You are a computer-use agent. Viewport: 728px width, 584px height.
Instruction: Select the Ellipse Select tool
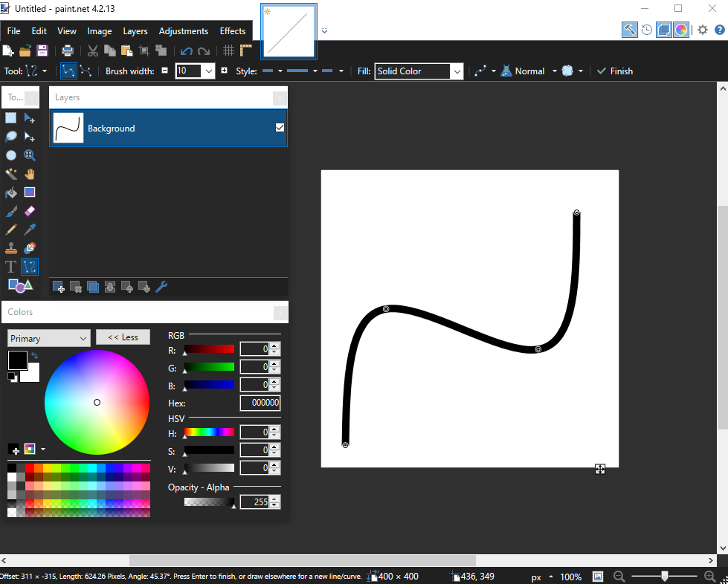[x=10, y=155]
